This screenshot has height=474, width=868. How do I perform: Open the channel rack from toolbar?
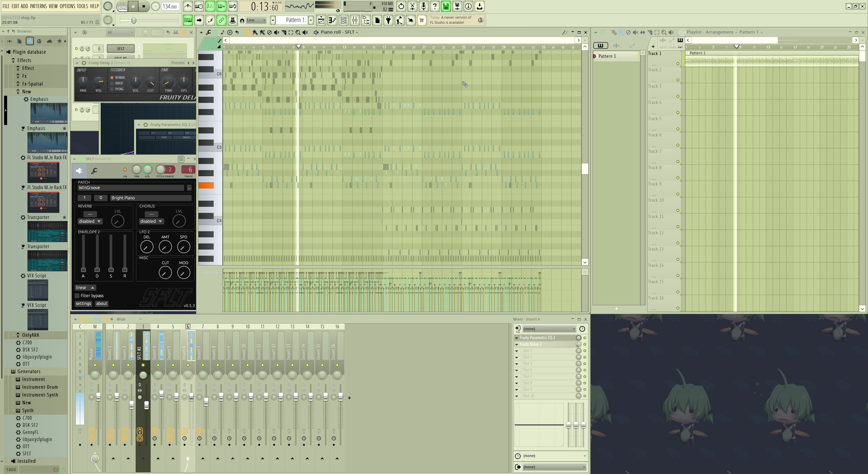coord(343,20)
